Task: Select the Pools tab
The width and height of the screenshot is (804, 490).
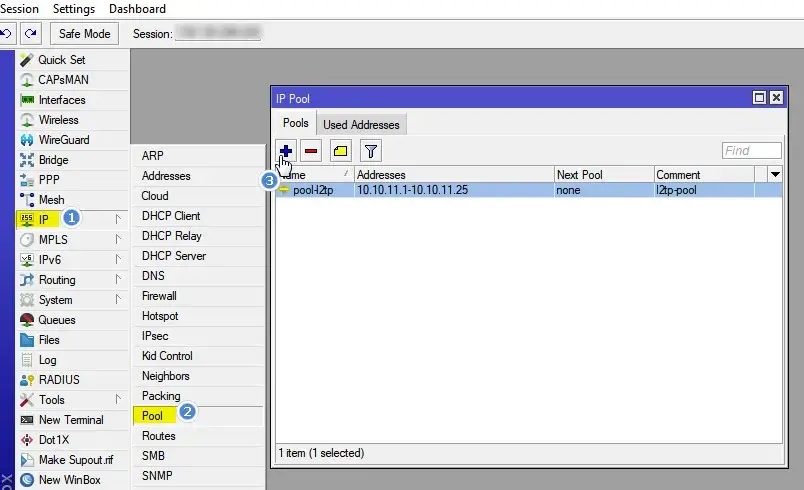Action: (296, 123)
